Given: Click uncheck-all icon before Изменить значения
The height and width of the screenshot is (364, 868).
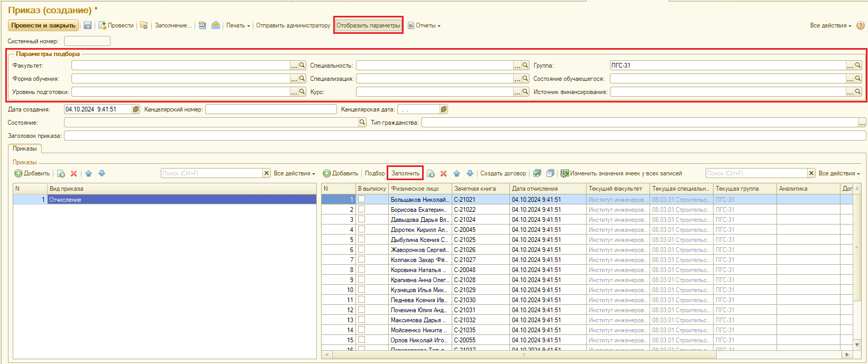Looking at the screenshot, I should tap(550, 173).
